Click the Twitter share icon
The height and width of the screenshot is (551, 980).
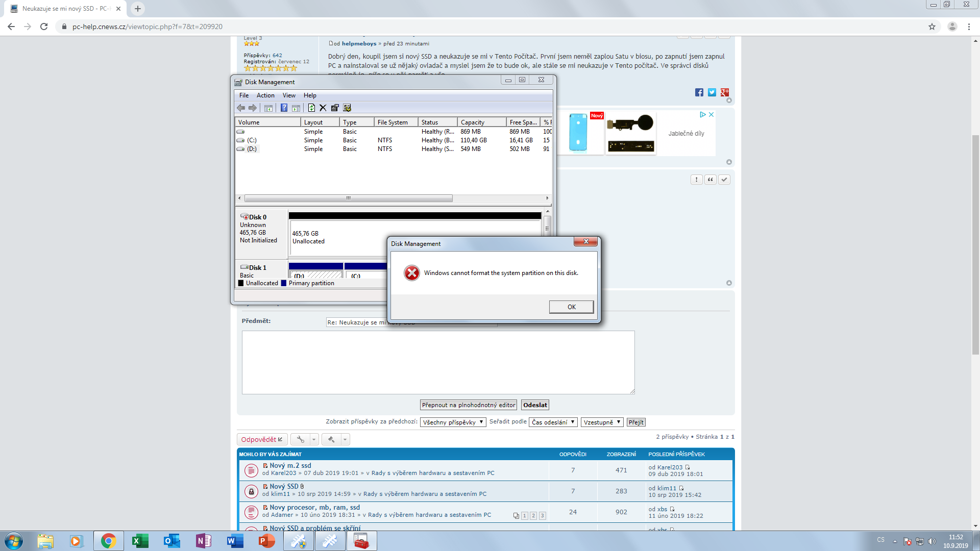[x=712, y=92]
